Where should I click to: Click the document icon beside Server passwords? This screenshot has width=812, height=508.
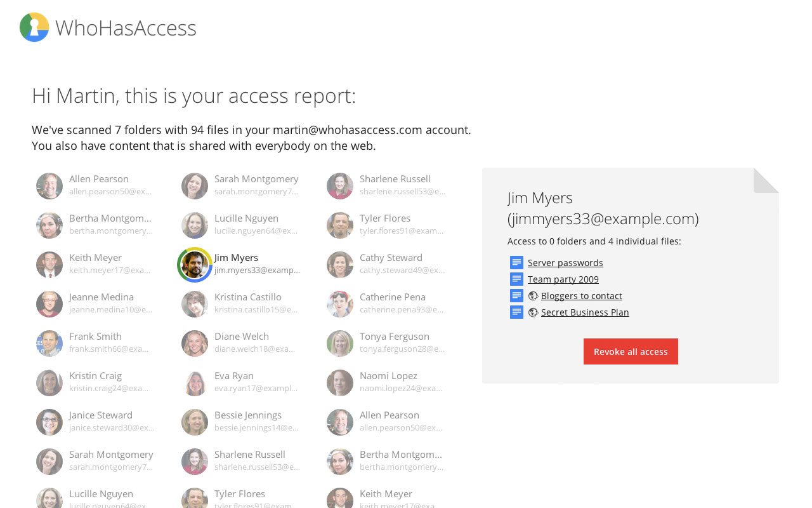[516, 262]
